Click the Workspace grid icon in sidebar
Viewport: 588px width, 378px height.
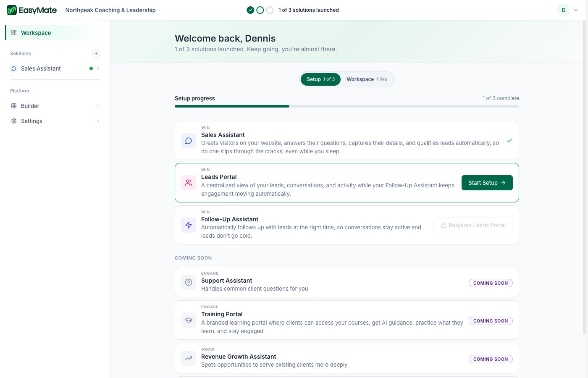(14, 33)
